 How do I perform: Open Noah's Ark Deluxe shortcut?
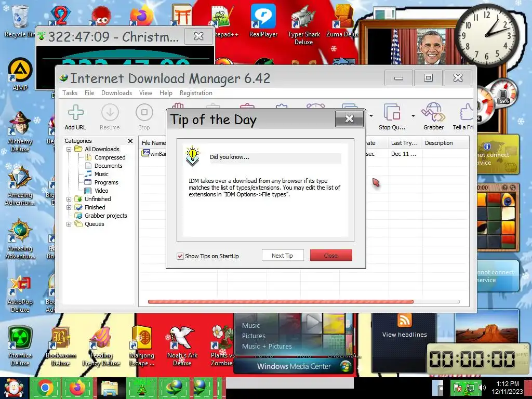click(x=182, y=346)
